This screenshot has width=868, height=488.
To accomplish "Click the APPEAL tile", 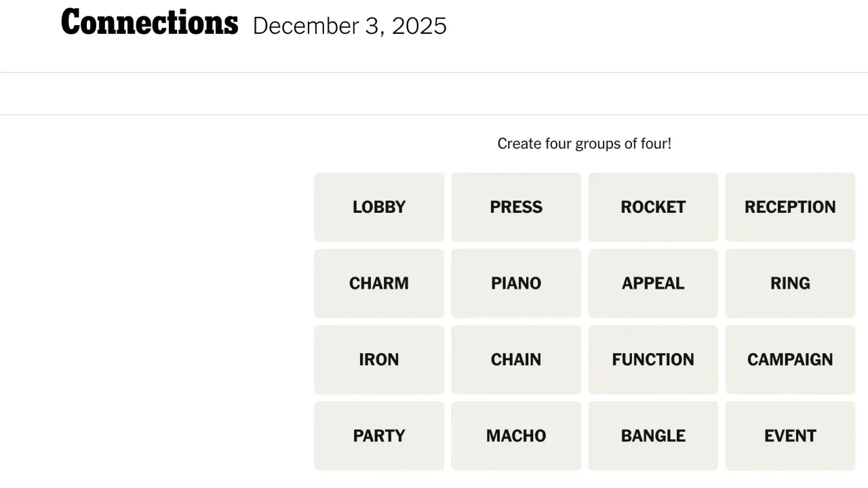I will point(653,283).
